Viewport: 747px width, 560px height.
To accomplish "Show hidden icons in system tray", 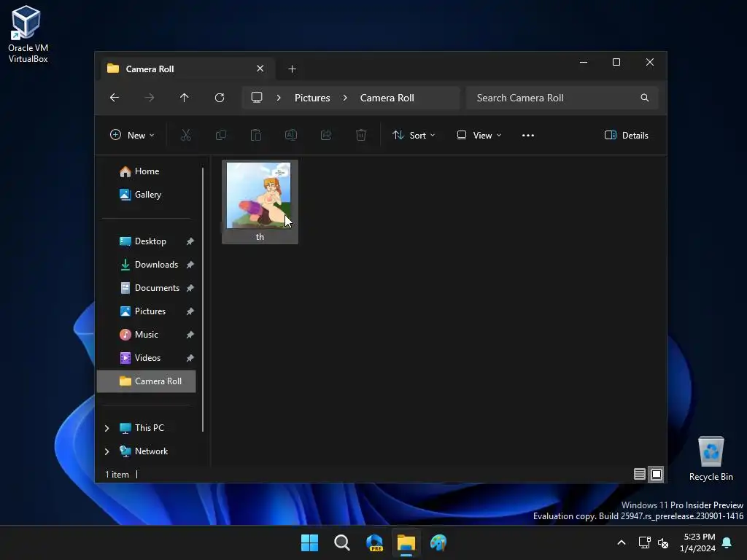I will 622,542.
